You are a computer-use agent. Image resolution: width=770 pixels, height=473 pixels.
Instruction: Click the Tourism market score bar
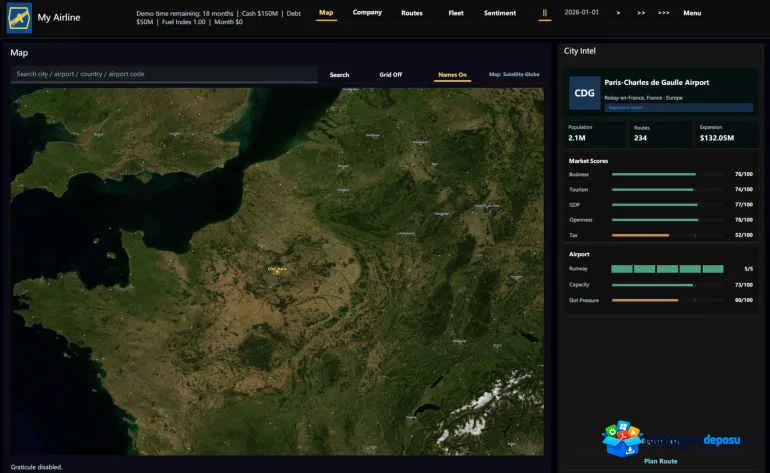tap(666, 190)
